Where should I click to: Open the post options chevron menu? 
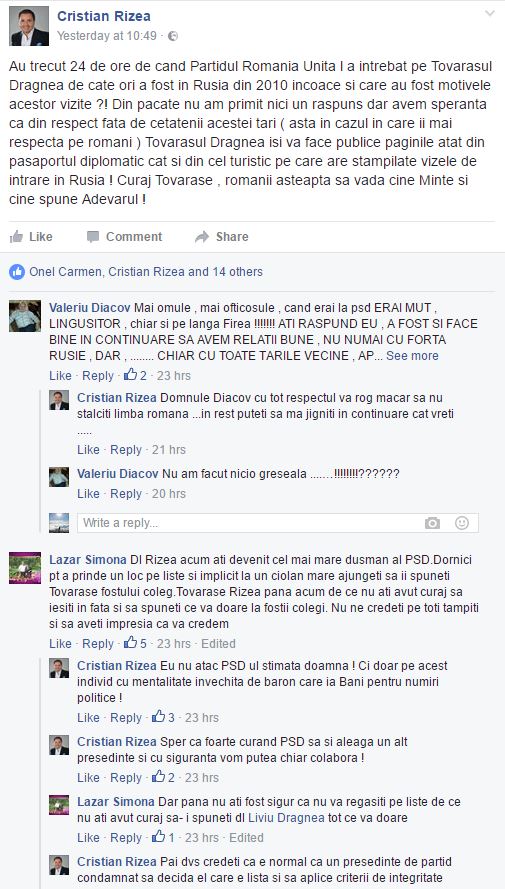490,13
